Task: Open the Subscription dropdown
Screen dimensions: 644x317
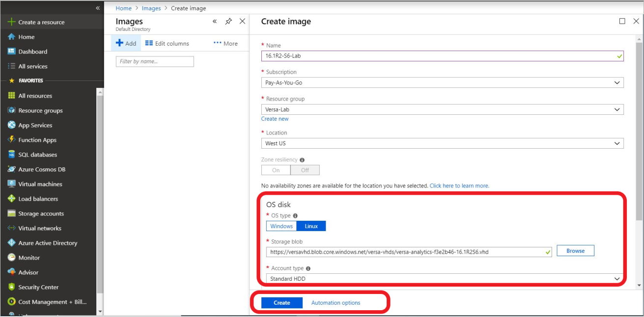Action: tap(443, 83)
